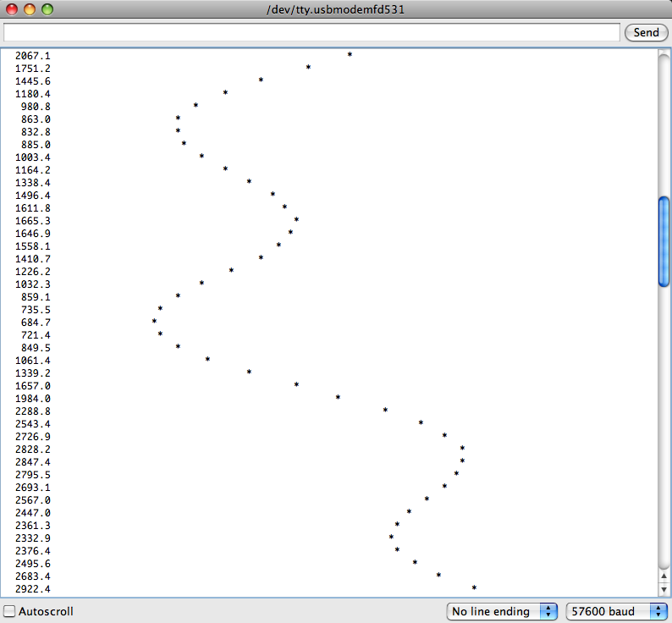Image resolution: width=672 pixels, height=623 pixels.
Task: Select the value 1657.0
Action: (32, 386)
